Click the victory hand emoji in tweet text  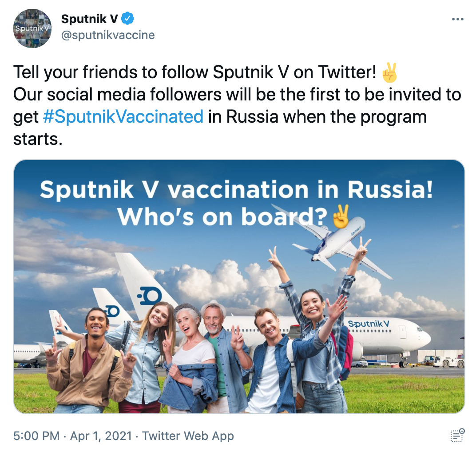(389, 72)
